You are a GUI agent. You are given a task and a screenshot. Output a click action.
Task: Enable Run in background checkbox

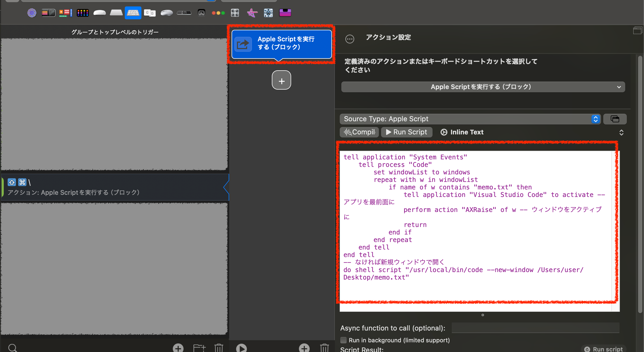click(x=343, y=340)
